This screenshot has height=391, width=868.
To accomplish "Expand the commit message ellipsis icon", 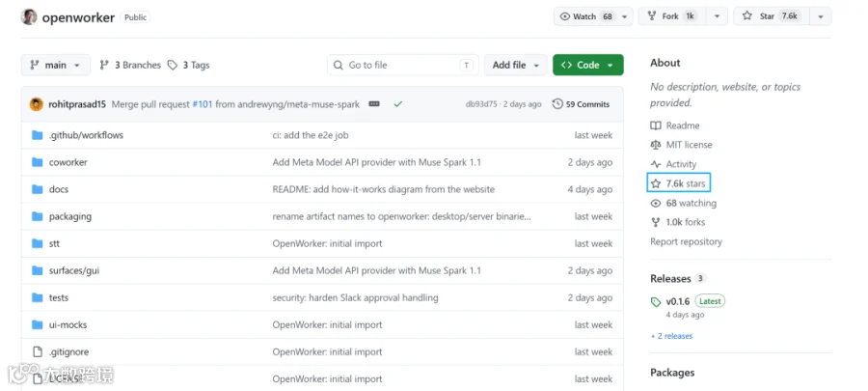I will tap(374, 104).
